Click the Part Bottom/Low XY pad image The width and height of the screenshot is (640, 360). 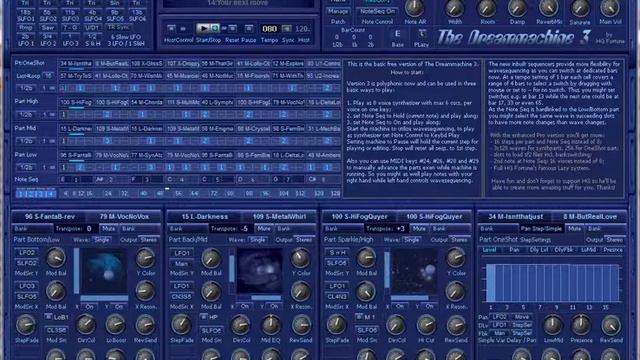pyautogui.click(x=104, y=270)
